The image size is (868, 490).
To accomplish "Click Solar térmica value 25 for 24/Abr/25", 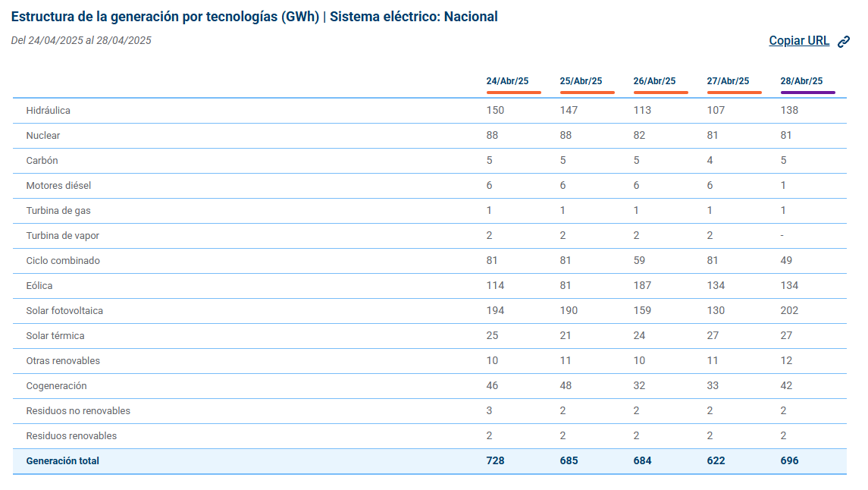I will tap(493, 335).
